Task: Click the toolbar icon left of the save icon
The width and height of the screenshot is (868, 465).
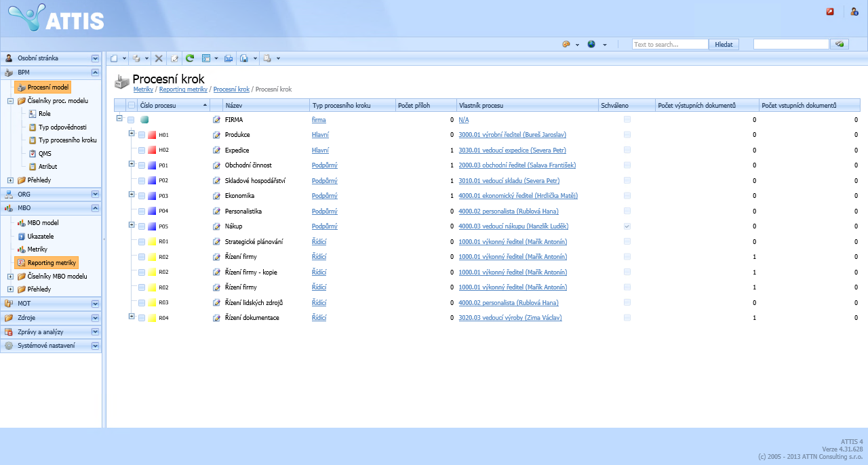Action: point(229,58)
